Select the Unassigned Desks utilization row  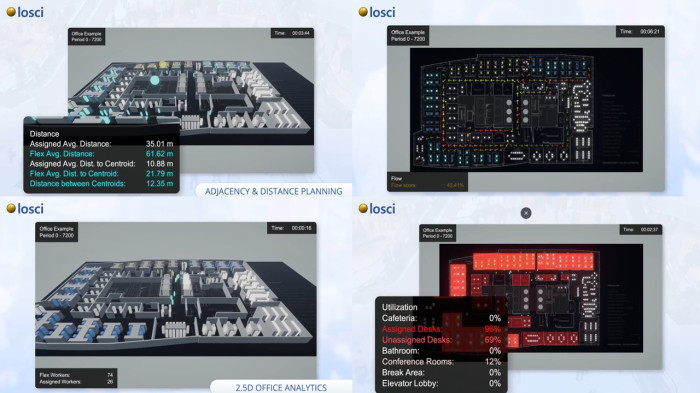point(441,340)
